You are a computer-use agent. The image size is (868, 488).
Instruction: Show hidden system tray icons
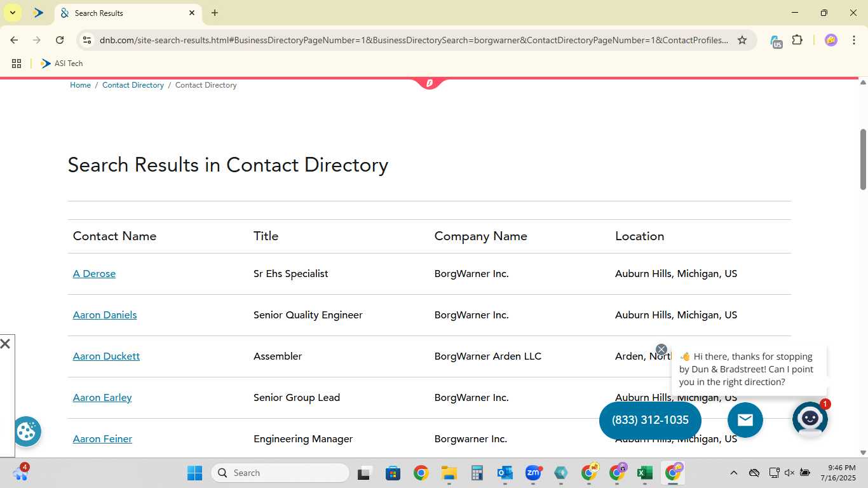tap(734, 473)
